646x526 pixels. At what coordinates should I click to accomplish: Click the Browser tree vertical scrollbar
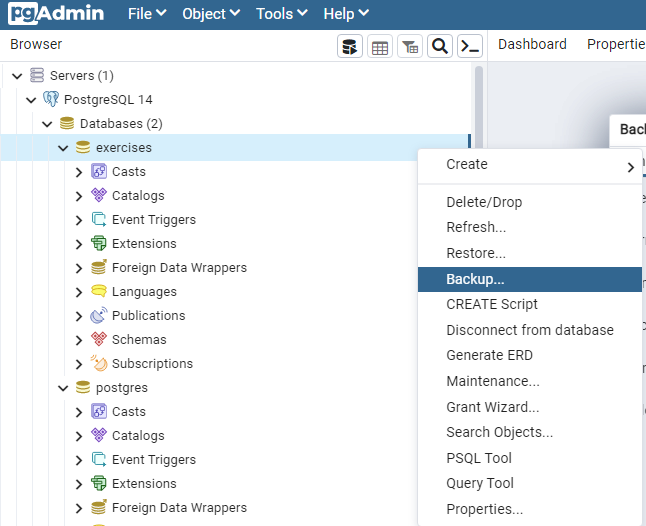(x=479, y=107)
